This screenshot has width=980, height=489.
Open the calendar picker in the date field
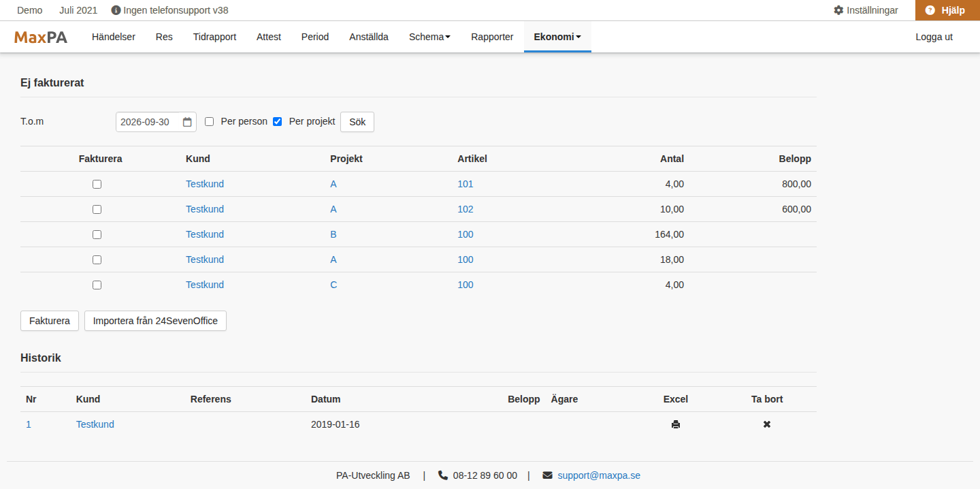(x=187, y=122)
